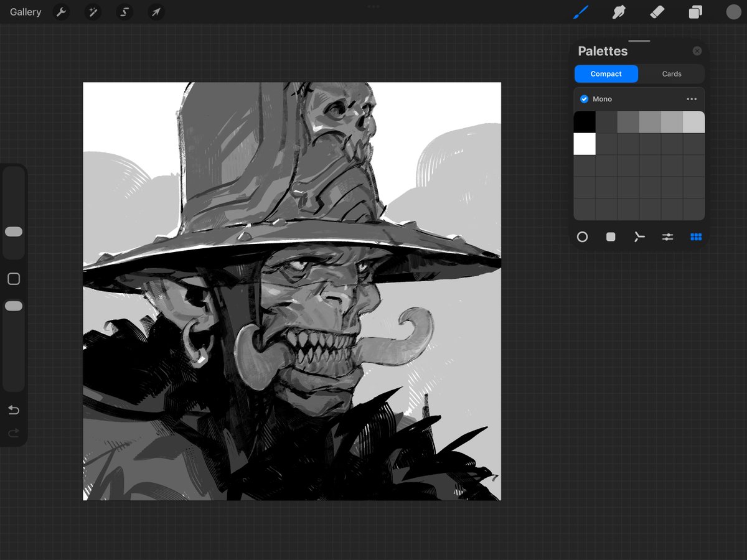
Task: Open the active color swatch in the corner
Action: tap(734, 12)
